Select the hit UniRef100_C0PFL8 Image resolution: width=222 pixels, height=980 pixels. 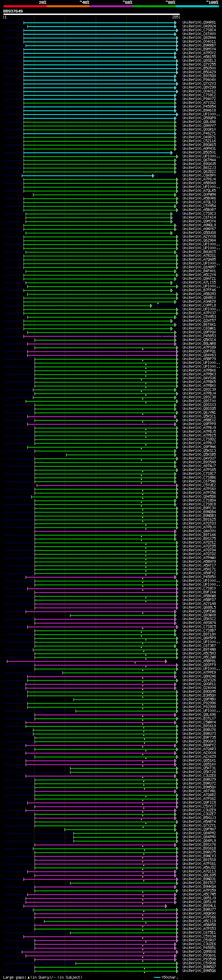tap(199, 306)
